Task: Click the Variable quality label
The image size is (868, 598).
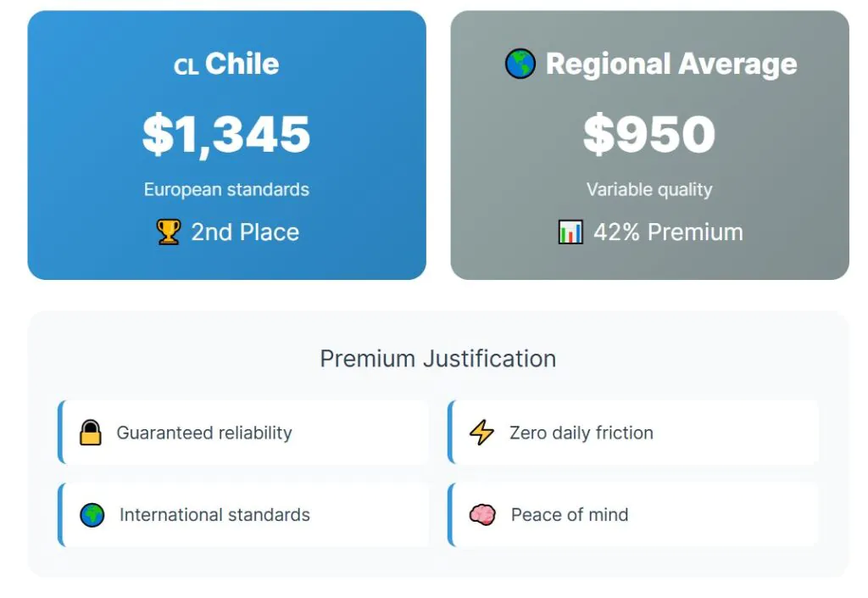Action: click(649, 189)
